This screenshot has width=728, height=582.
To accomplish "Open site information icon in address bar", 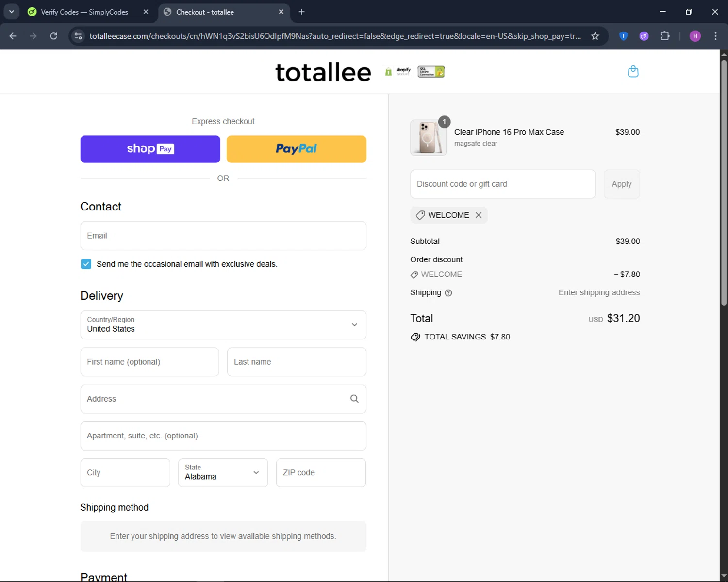I will click(x=78, y=36).
